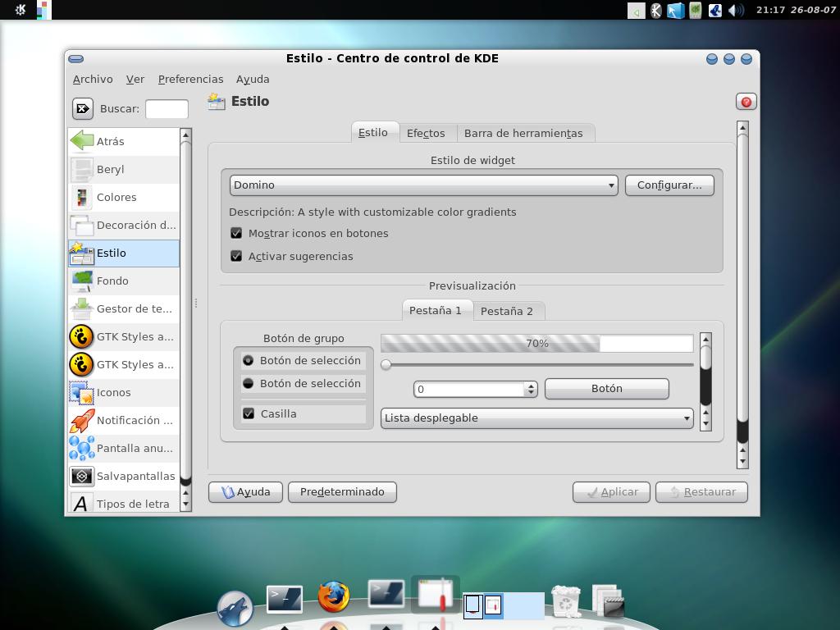The image size is (840, 630).
Task: Open the window menu button on title bar
Action: 76,59
